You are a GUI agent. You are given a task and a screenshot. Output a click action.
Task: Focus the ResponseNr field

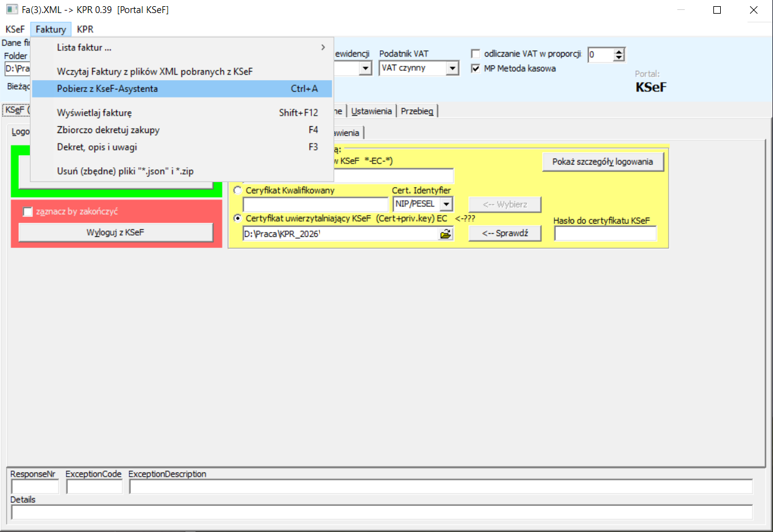click(35, 487)
